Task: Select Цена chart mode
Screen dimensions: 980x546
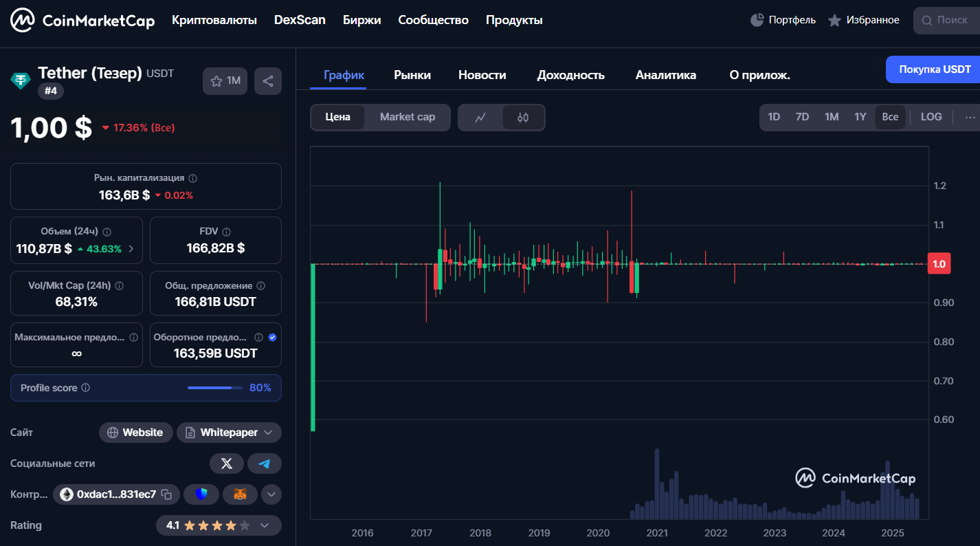Action: 337,117
